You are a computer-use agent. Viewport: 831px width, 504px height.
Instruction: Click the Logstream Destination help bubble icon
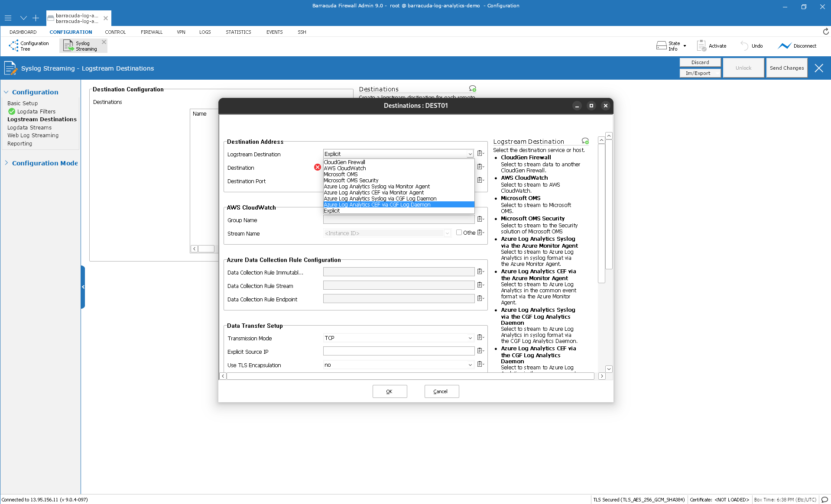585,141
